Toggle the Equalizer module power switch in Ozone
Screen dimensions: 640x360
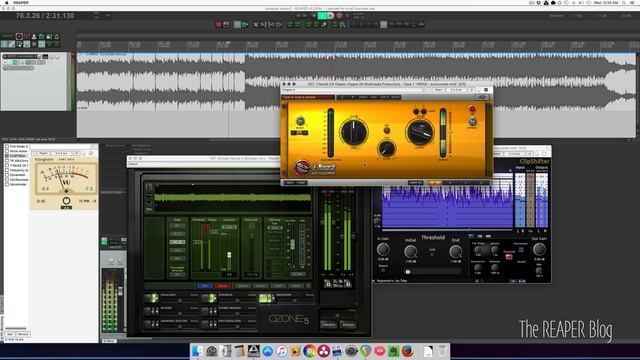151,298
